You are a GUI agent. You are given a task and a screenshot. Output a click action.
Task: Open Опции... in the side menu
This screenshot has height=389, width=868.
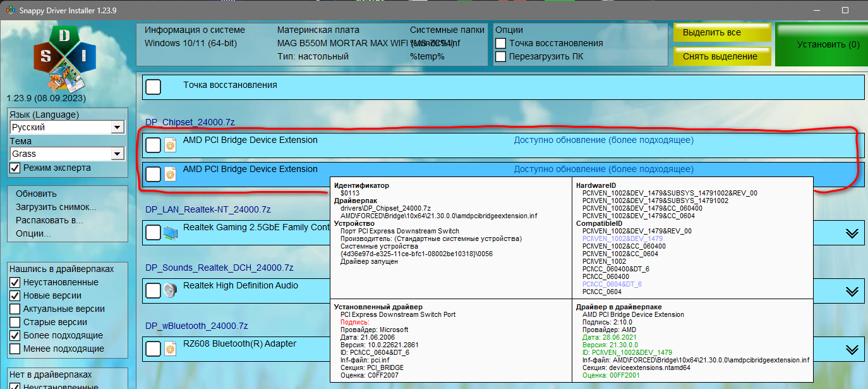tap(33, 233)
